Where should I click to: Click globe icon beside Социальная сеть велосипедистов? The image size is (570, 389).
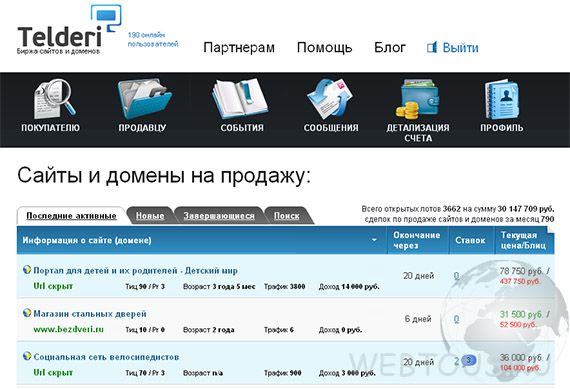pos(27,356)
